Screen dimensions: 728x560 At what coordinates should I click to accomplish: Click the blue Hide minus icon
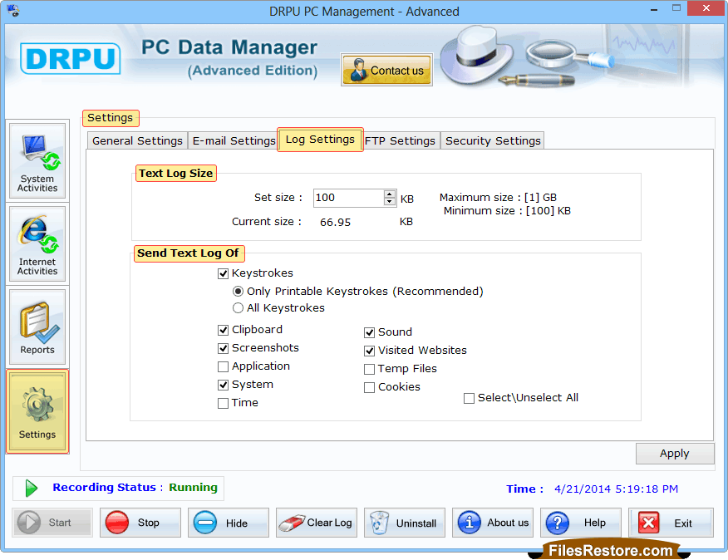pos(204,523)
